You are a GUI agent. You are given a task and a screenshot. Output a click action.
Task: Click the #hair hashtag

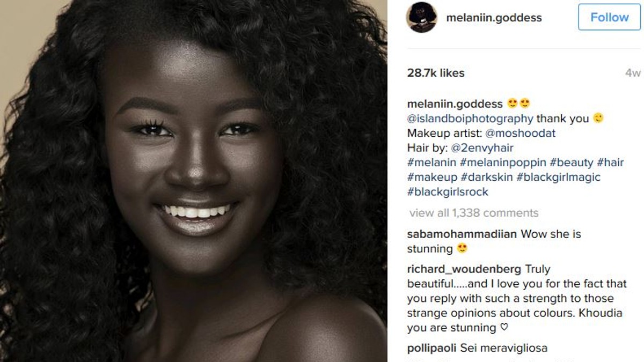[x=610, y=162]
